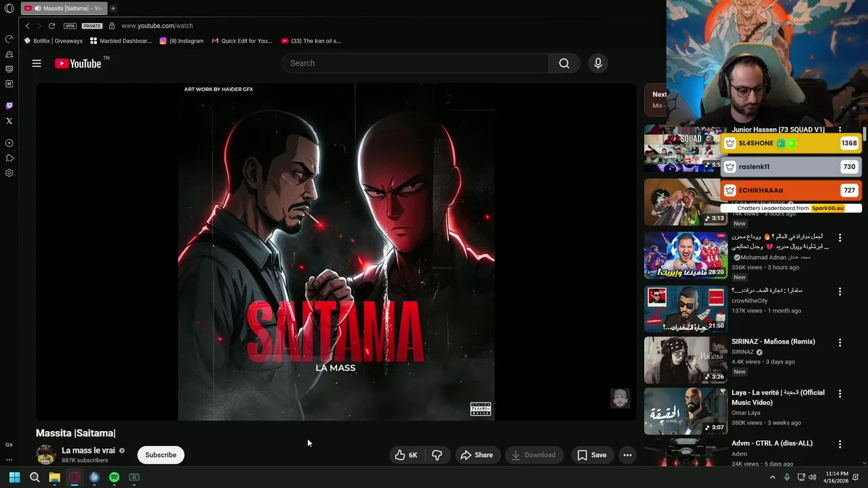The width and height of the screenshot is (868, 488).
Task: Open Mohamad Adnan 28:20 video thumbnail
Action: pyautogui.click(x=686, y=256)
